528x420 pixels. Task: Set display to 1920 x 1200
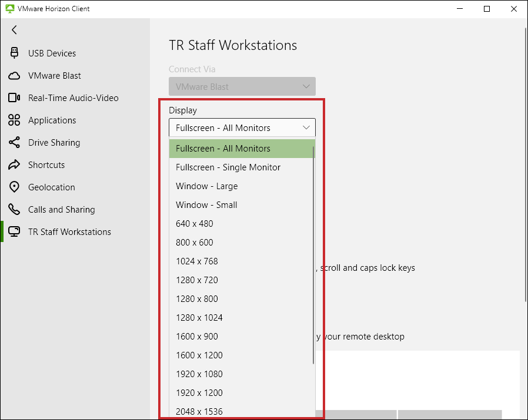coord(241,393)
